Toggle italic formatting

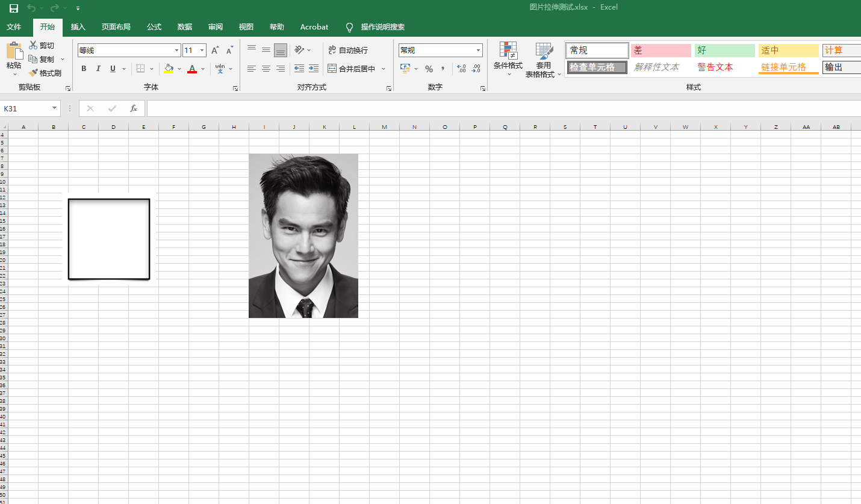point(98,69)
